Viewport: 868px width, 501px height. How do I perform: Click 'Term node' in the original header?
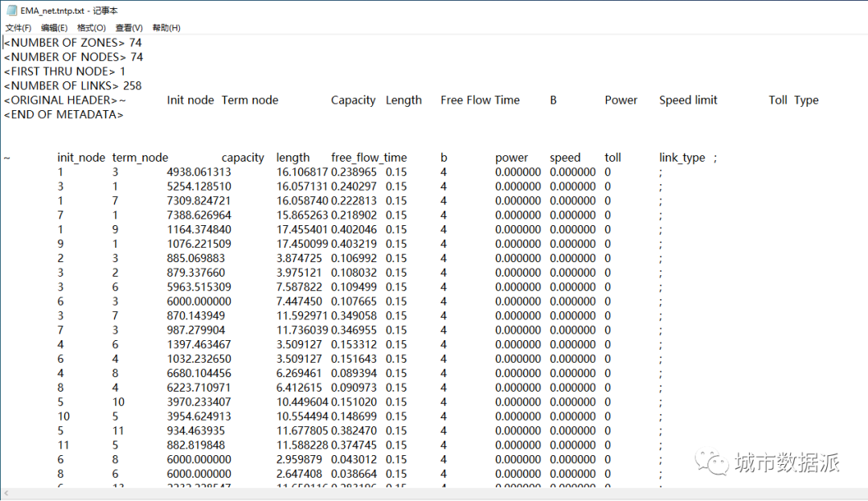pos(250,101)
